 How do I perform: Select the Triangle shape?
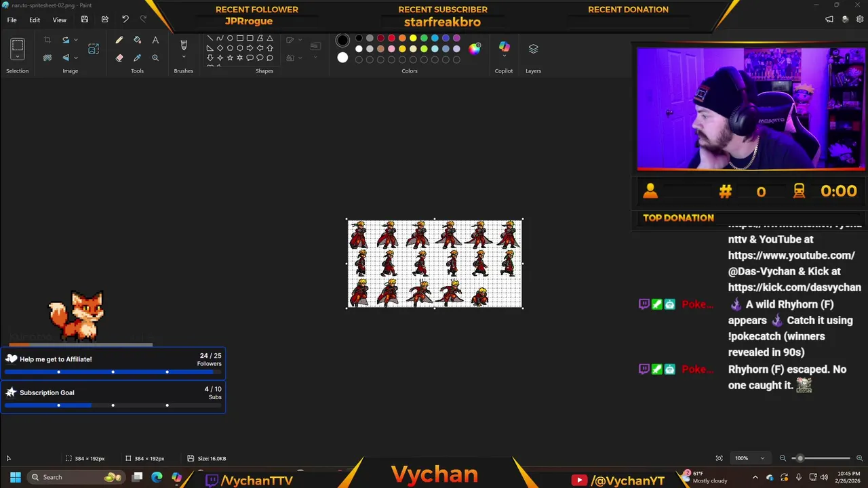[x=270, y=38]
